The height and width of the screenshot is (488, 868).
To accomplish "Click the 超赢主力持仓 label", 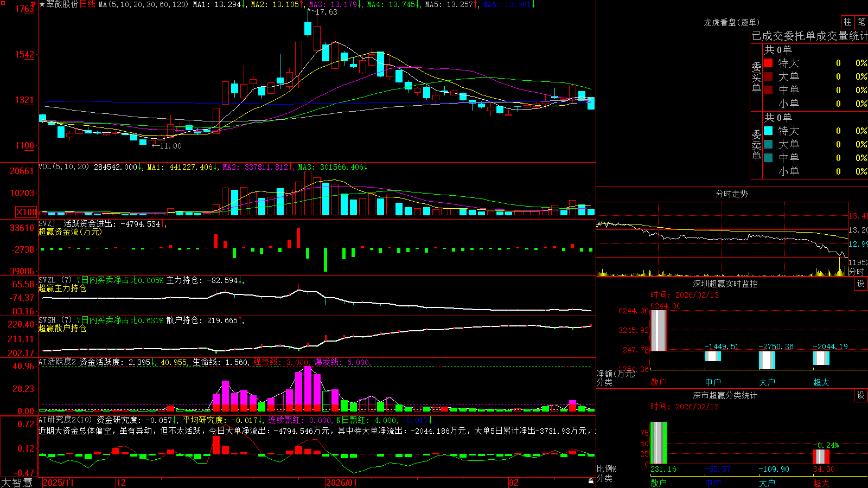I will point(62,288).
